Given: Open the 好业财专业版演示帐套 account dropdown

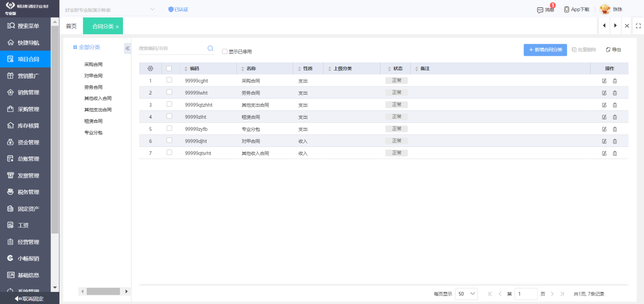Looking at the screenshot, I should click(x=110, y=10).
